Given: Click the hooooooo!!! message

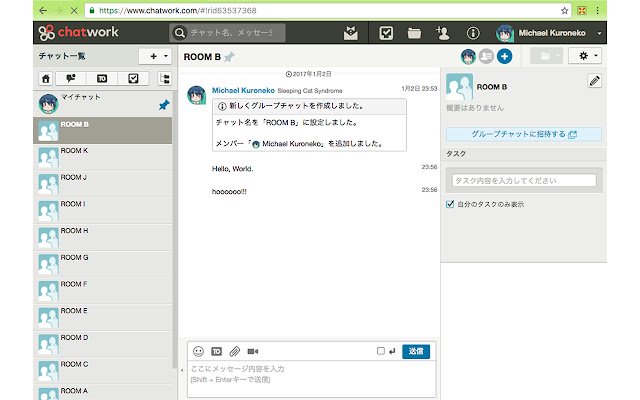Looking at the screenshot, I should [x=229, y=191].
